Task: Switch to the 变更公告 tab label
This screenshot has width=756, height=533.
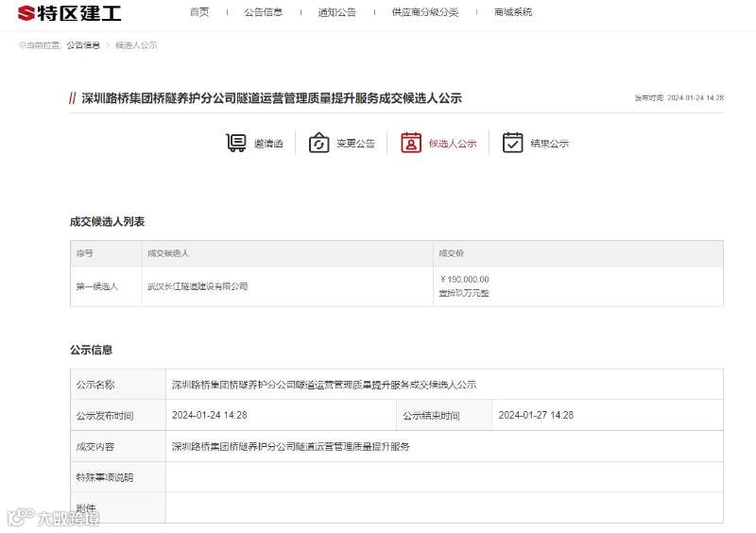Action: click(356, 144)
